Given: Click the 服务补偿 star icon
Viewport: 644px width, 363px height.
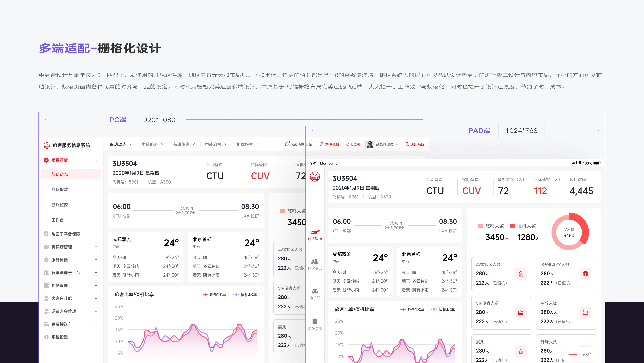Looking at the screenshot, I should [46, 260].
